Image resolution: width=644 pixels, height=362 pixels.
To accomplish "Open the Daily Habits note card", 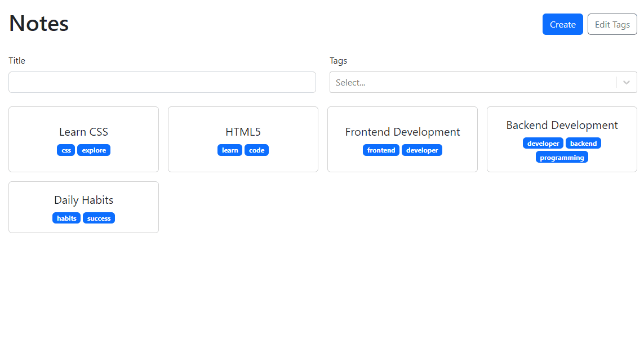I will pyautogui.click(x=83, y=200).
